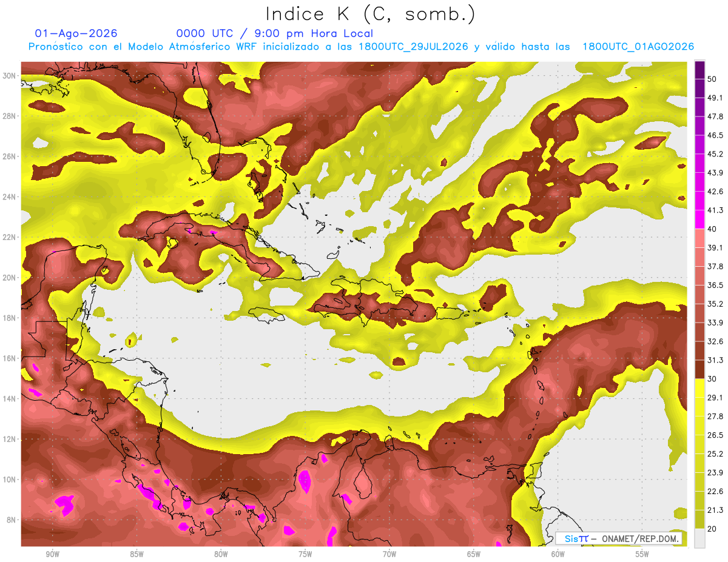Click longitude axis label '70W'
The height and width of the screenshot is (562, 728).
click(x=389, y=554)
